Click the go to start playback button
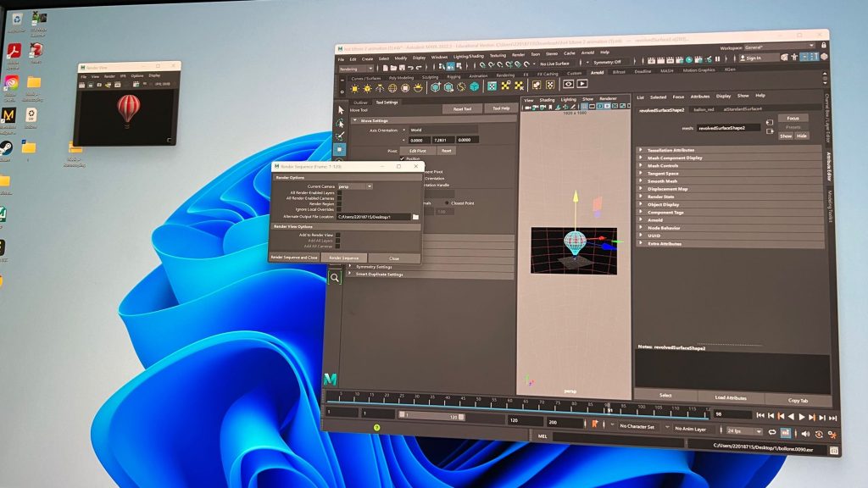The image size is (868, 488). (760, 415)
